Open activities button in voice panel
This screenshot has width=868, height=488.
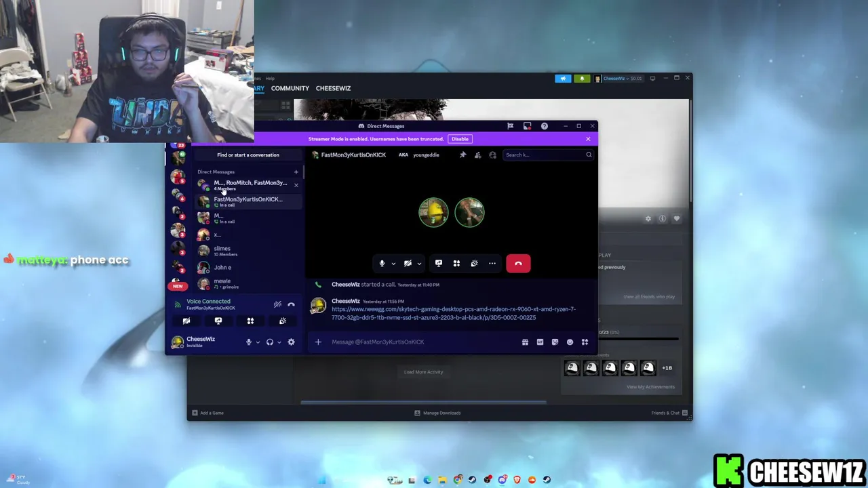pos(250,321)
